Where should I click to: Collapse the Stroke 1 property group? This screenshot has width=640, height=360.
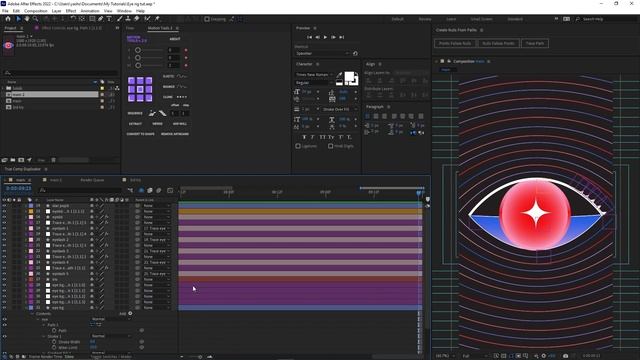point(44,336)
